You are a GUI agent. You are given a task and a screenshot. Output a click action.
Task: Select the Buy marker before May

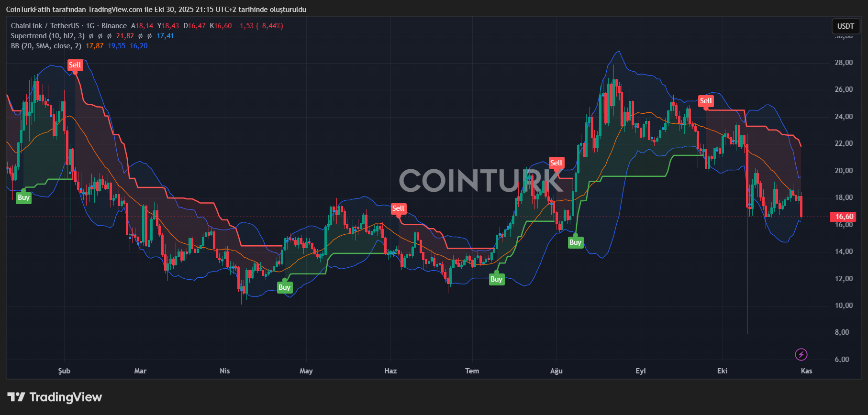click(284, 287)
